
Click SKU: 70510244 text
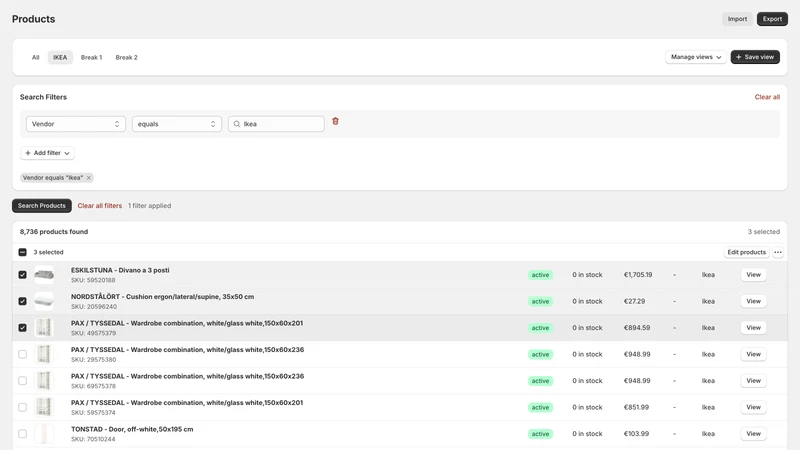[93, 439]
